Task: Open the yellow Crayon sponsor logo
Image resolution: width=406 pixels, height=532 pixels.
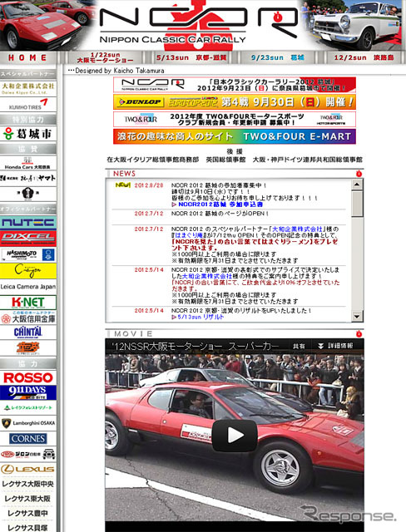Action: click(x=28, y=271)
